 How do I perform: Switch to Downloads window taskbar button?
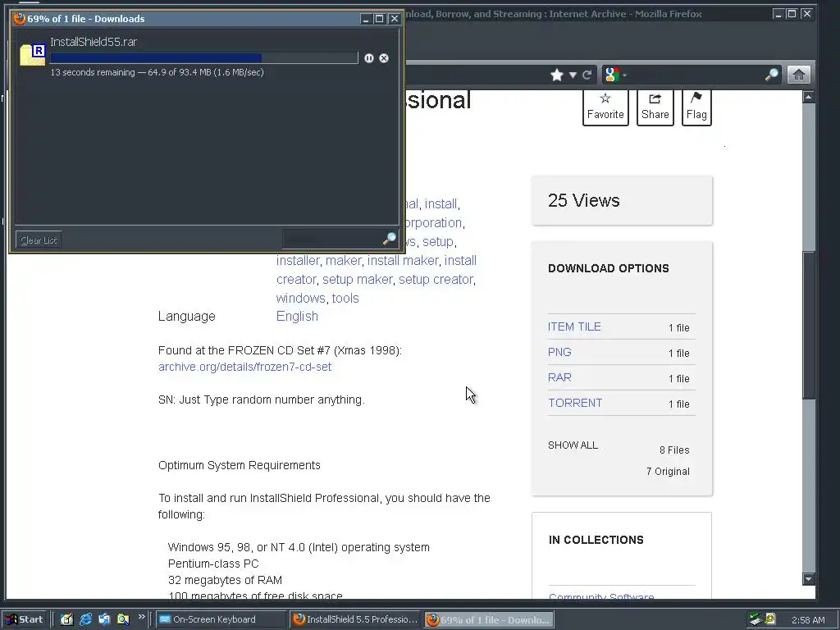[489, 620]
